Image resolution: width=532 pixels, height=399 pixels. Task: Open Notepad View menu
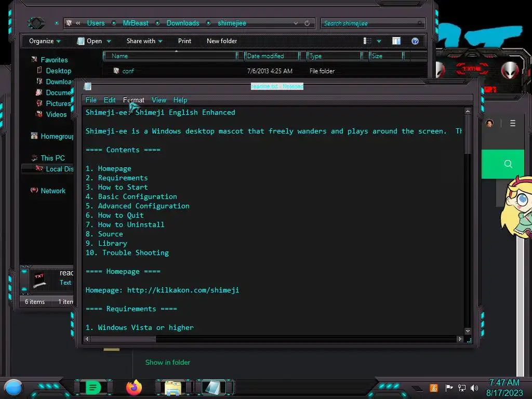pyautogui.click(x=159, y=100)
